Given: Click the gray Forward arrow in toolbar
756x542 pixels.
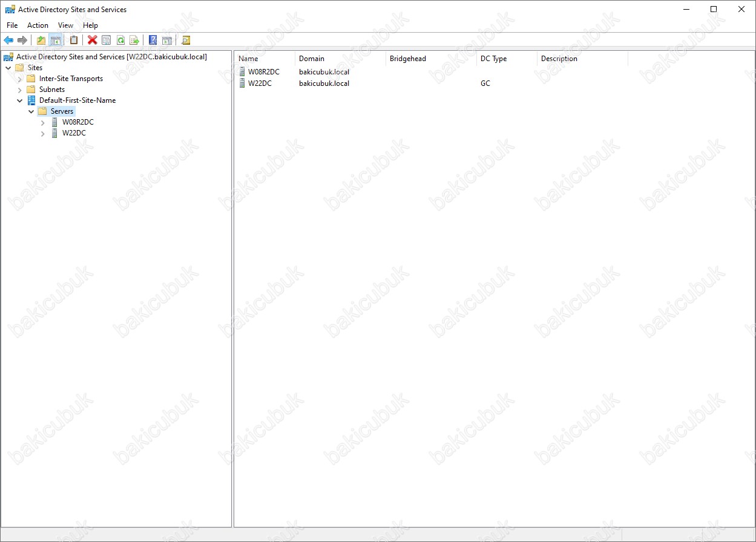Looking at the screenshot, I should [x=22, y=41].
